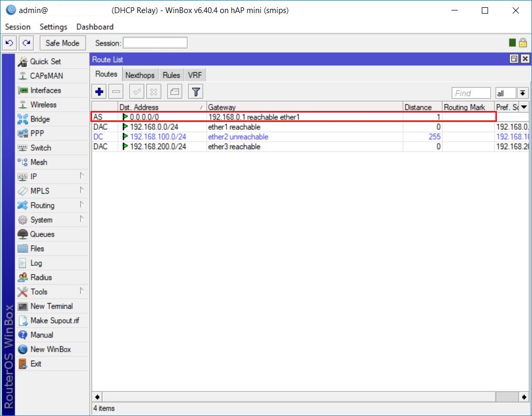Open the Switch sidebar item
The image size is (532, 416).
pos(52,148)
